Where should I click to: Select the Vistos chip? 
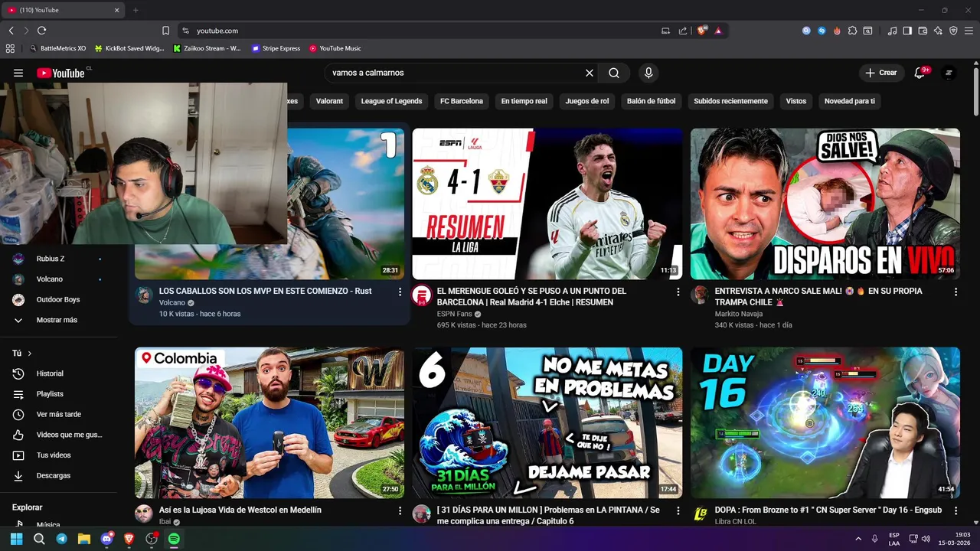pos(796,101)
